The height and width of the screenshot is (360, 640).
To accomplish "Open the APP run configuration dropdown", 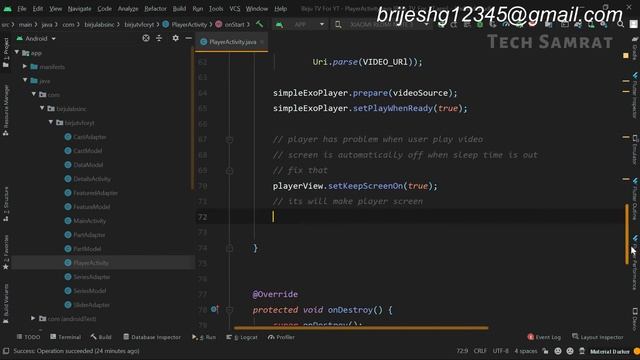I will tap(300, 24).
